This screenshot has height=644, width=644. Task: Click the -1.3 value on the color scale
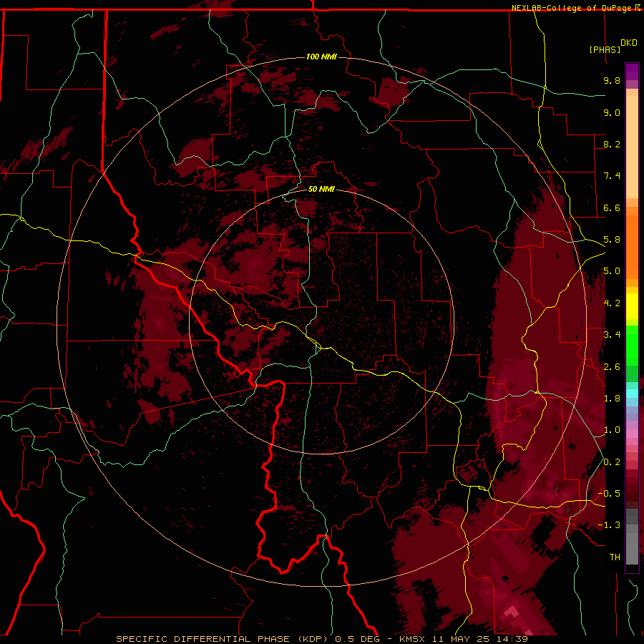[x=609, y=525]
